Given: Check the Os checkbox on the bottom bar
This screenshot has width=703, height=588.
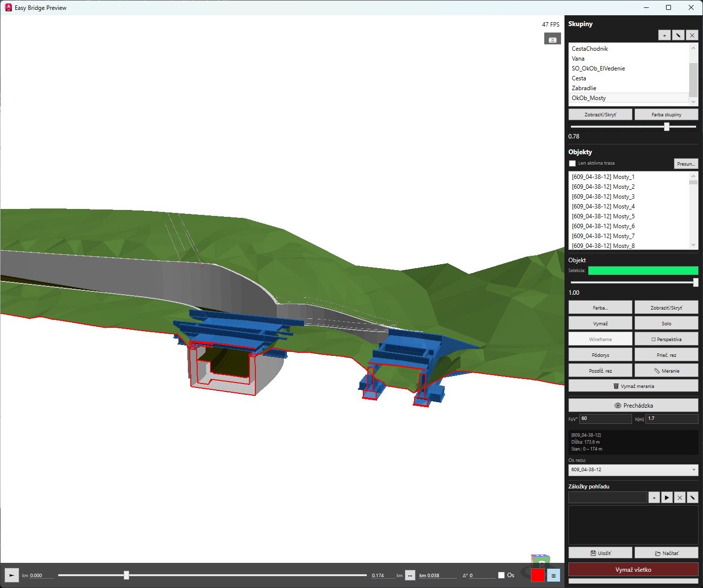Looking at the screenshot, I should pos(501,575).
